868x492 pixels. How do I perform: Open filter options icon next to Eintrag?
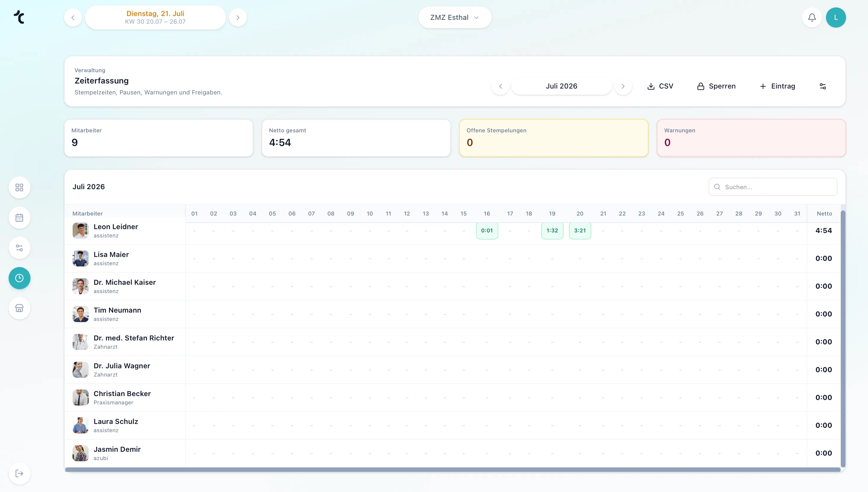[823, 86]
